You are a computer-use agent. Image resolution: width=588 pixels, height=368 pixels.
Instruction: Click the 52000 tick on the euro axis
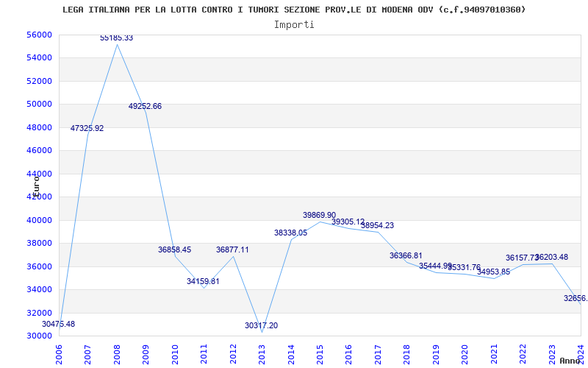pyautogui.click(x=39, y=81)
